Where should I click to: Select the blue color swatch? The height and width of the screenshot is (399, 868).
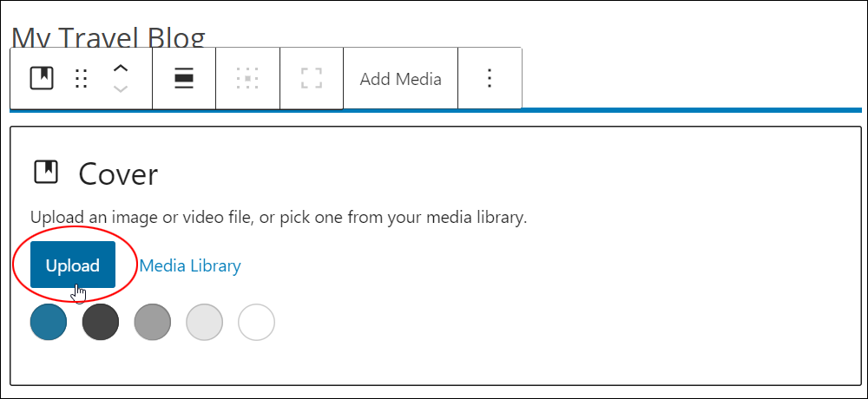point(49,322)
